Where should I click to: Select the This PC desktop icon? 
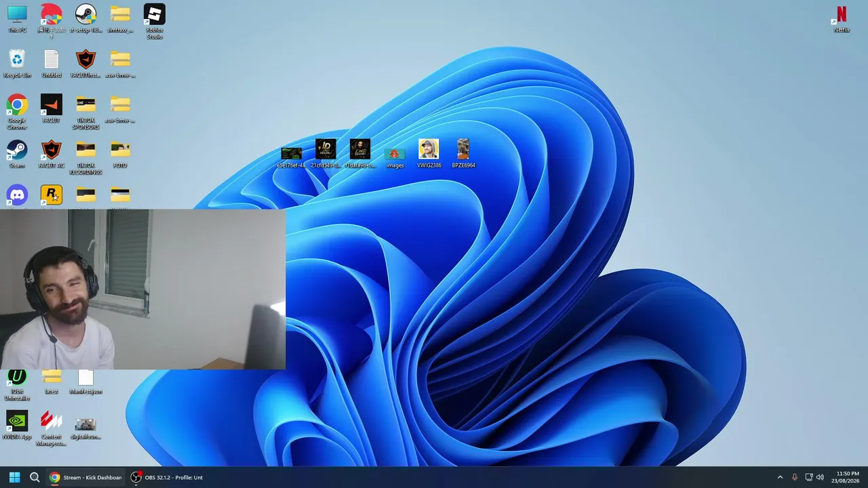click(x=17, y=18)
